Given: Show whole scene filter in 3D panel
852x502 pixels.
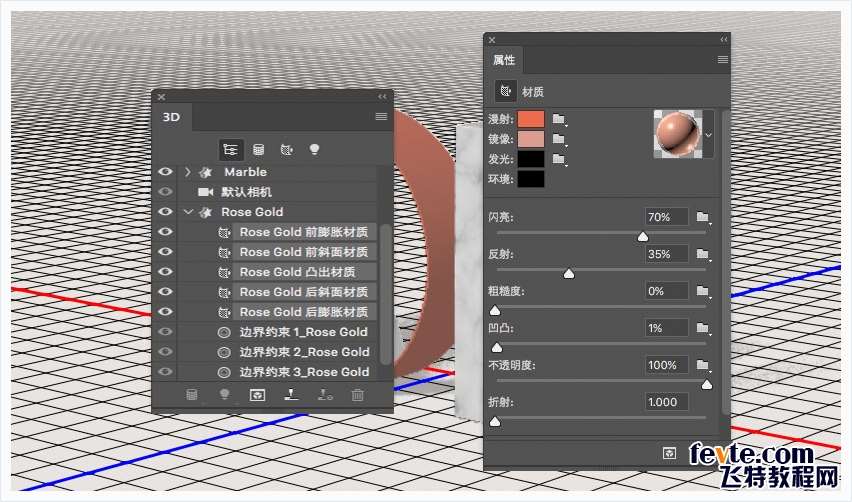Looking at the screenshot, I should [231, 150].
